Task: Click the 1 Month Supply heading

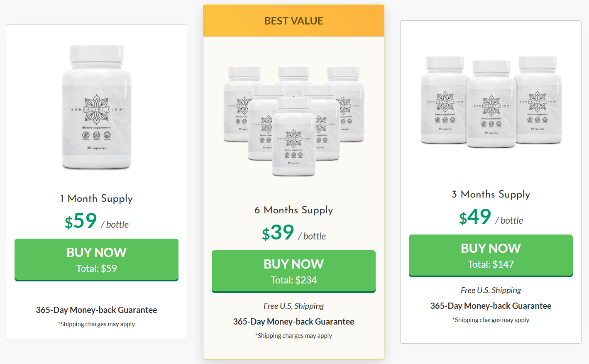Action: coord(96,198)
